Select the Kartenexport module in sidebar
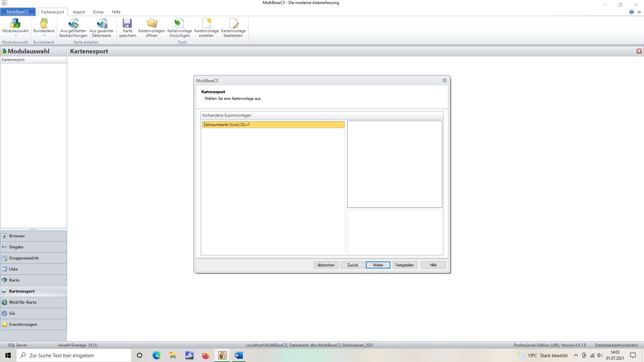Image resolution: width=644 pixels, height=362 pixels. coord(34,291)
